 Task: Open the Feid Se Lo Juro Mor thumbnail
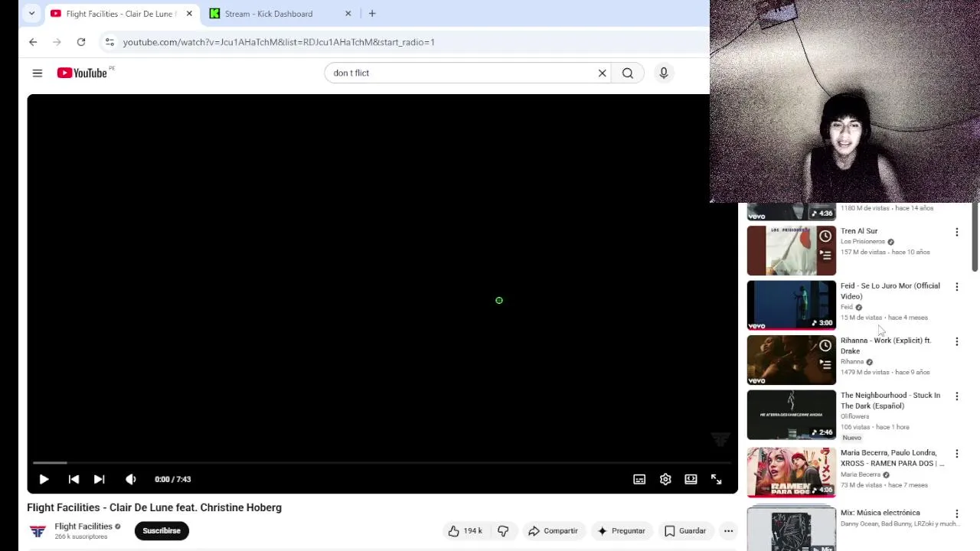[792, 305]
